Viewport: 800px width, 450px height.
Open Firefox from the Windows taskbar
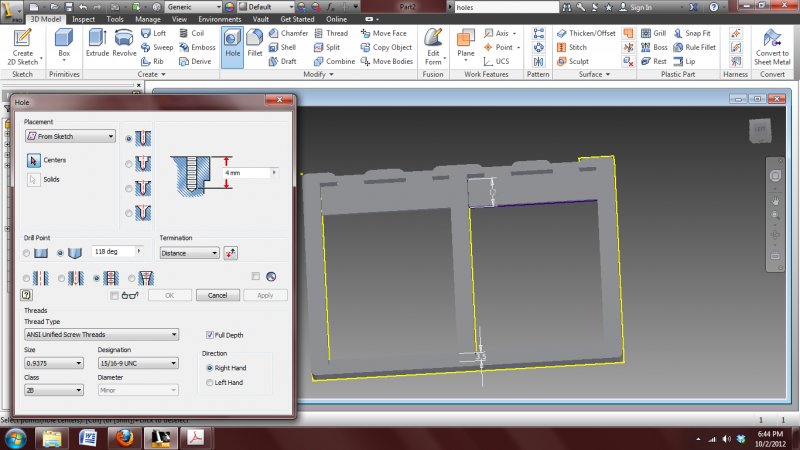(x=124, y=437)
